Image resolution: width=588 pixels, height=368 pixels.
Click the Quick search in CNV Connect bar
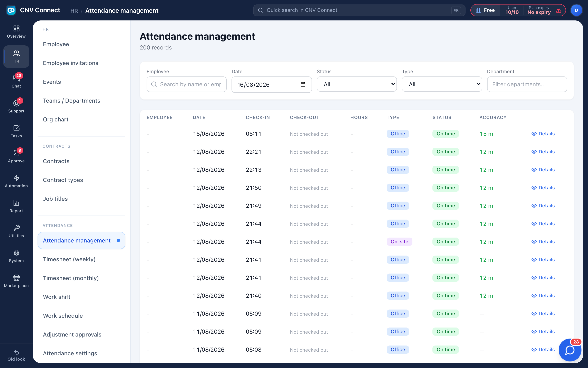359,10
